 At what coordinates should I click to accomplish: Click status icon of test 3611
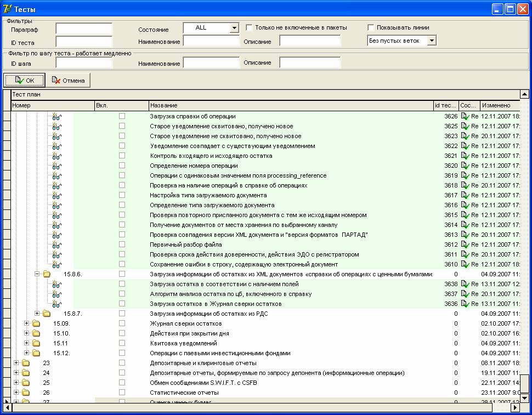coord(465,254)
